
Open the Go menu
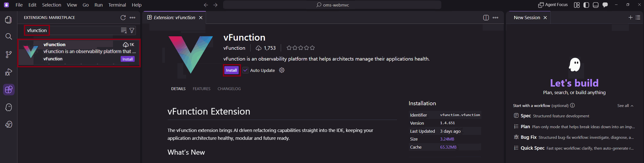click(x=86, y=5)
